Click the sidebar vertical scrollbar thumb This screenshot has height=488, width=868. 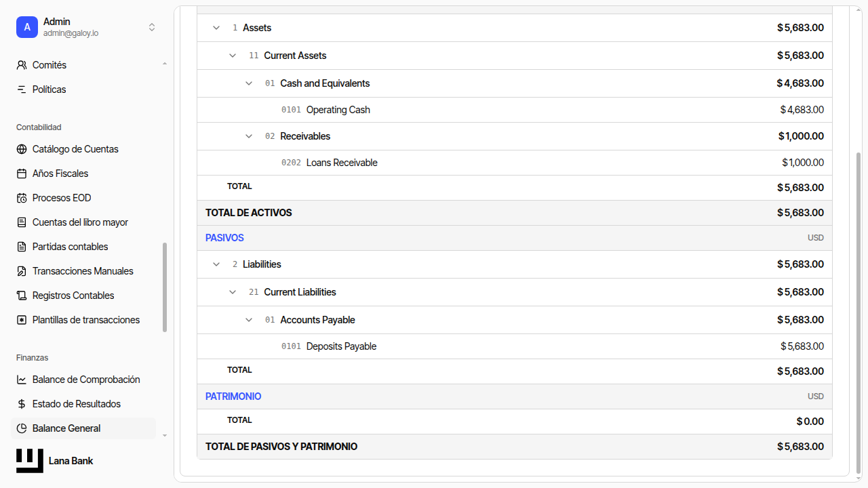(x=165, y=287)
